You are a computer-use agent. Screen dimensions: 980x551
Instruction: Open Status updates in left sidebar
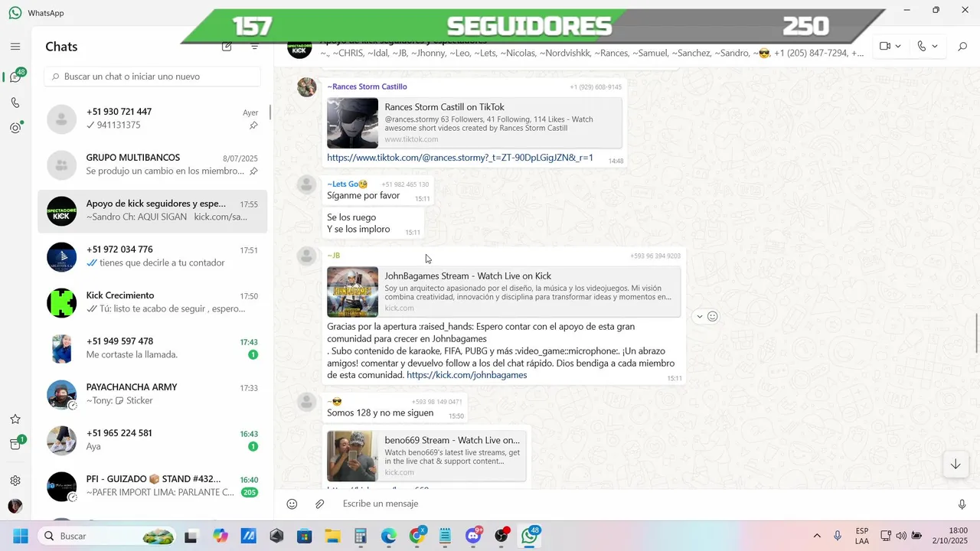(x=15, y=128)
